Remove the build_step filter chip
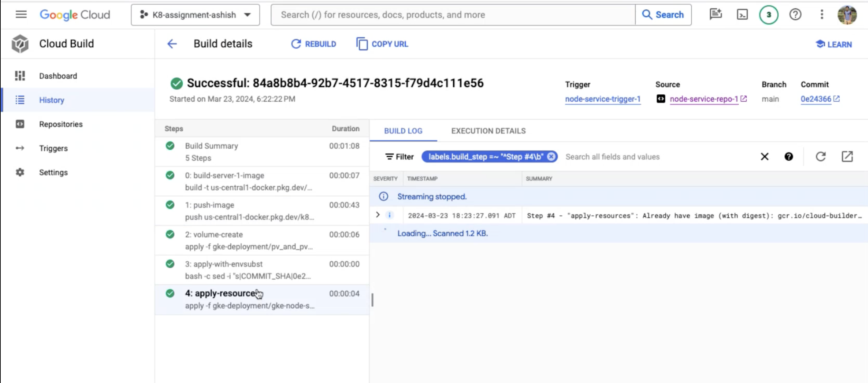The height and width of the screenshot is (383, 868). 551,157
